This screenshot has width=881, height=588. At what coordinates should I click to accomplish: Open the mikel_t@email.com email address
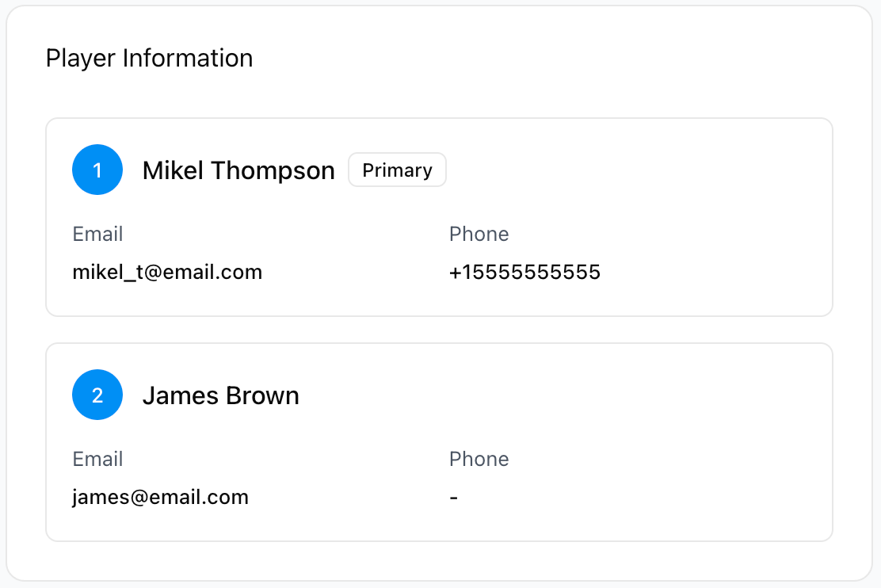[167, 273]
